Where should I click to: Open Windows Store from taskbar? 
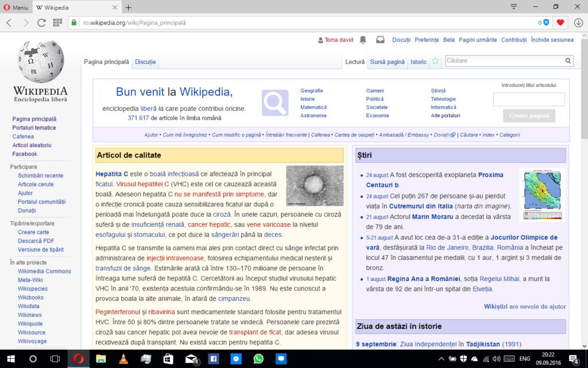(168, 359)
